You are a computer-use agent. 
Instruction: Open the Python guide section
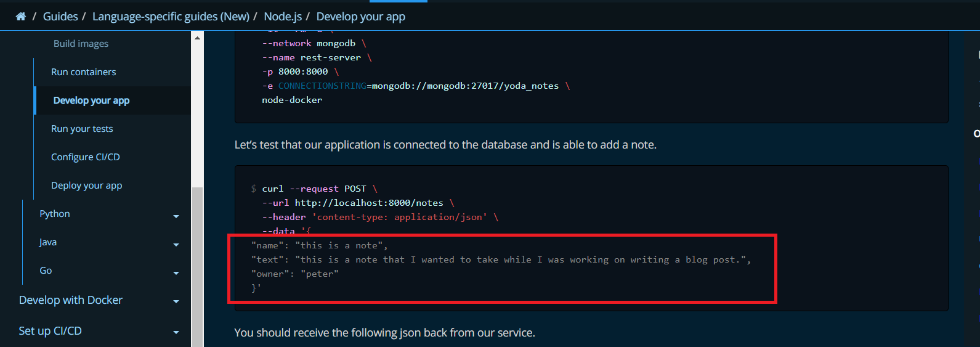pos(55,214)
